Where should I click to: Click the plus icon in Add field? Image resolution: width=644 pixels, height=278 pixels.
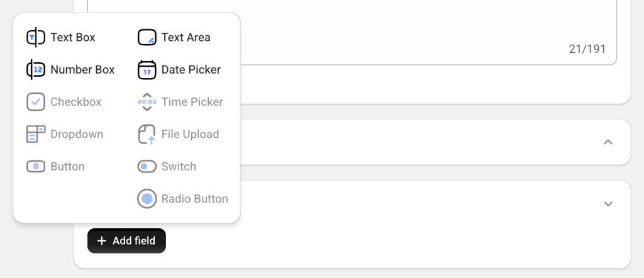pos(101,241)
